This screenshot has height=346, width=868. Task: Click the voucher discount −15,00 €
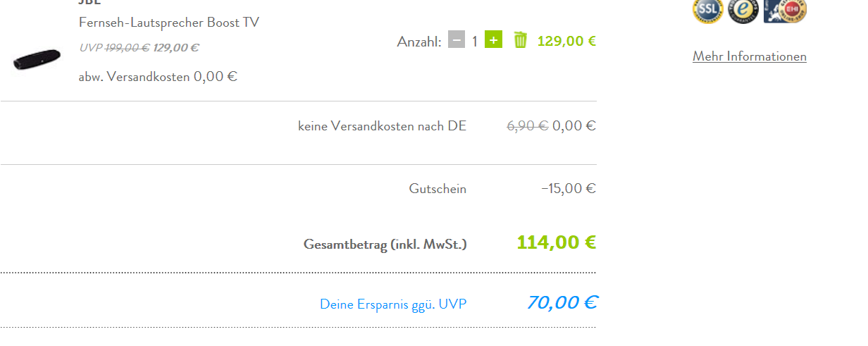tap(569, 189)
